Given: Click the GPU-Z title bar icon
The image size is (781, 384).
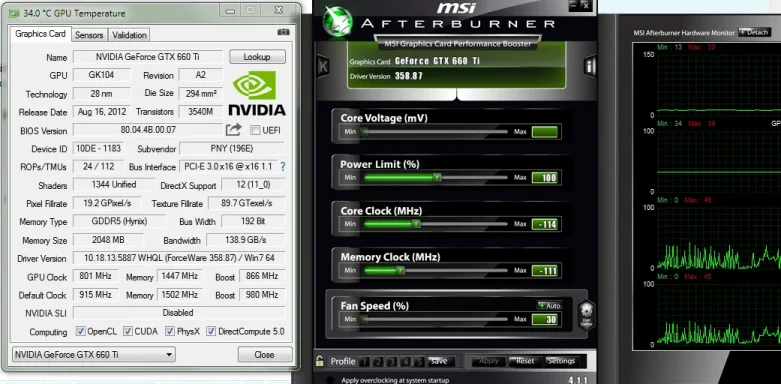Looking at the screenshot, I should 14,13.
